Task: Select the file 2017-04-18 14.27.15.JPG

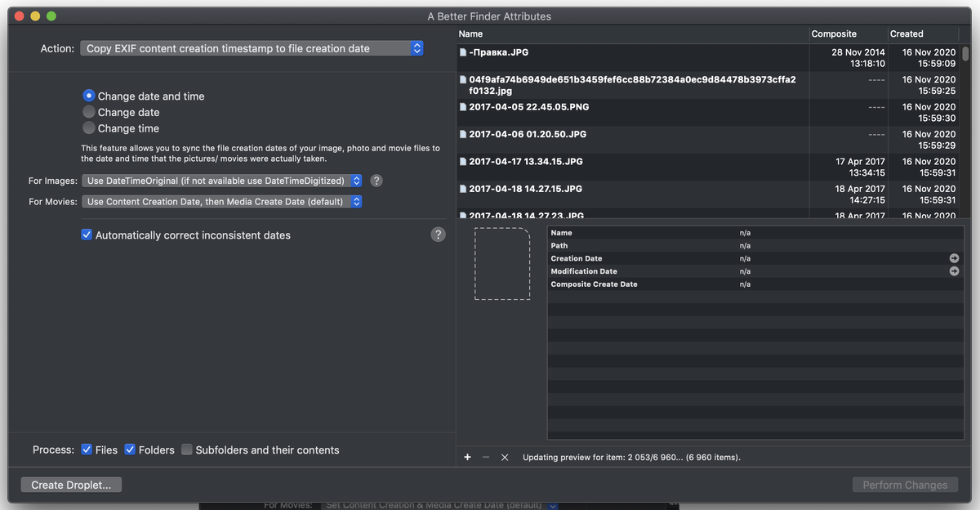Action: (x=526, y=189)
